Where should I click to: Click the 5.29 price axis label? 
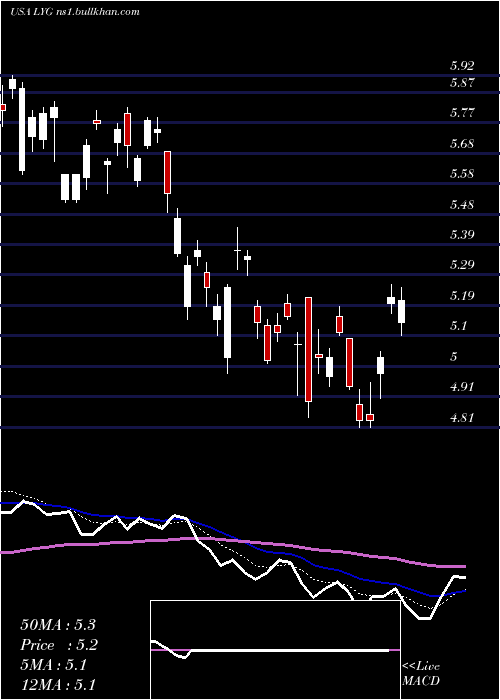(x=462, y=265)
